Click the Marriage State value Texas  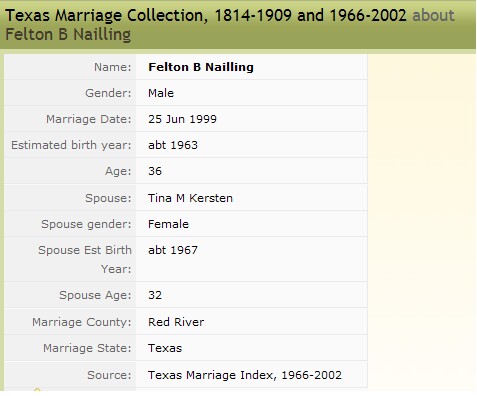coord(165,348)
